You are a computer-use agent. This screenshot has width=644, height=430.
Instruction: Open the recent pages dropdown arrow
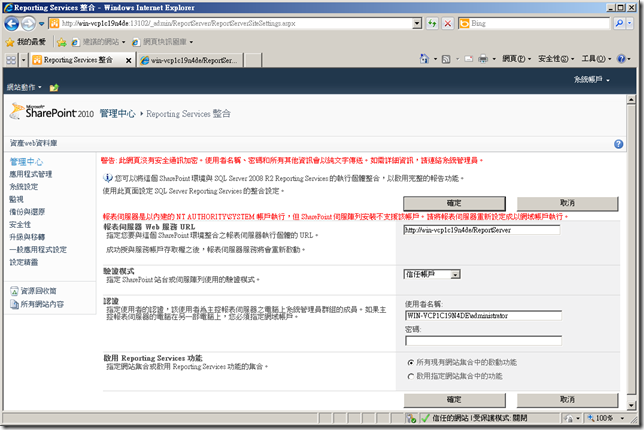click(x=41, y=24)
